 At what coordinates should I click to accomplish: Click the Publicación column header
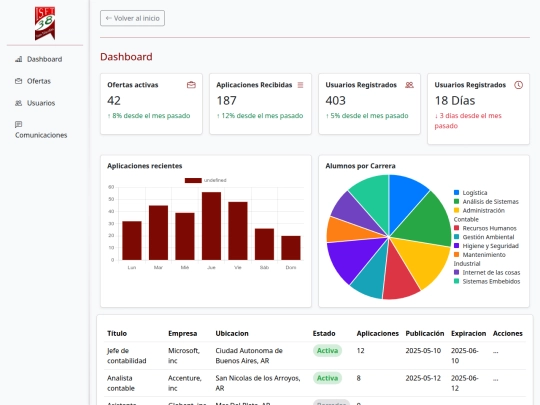(x=425, y=333)
